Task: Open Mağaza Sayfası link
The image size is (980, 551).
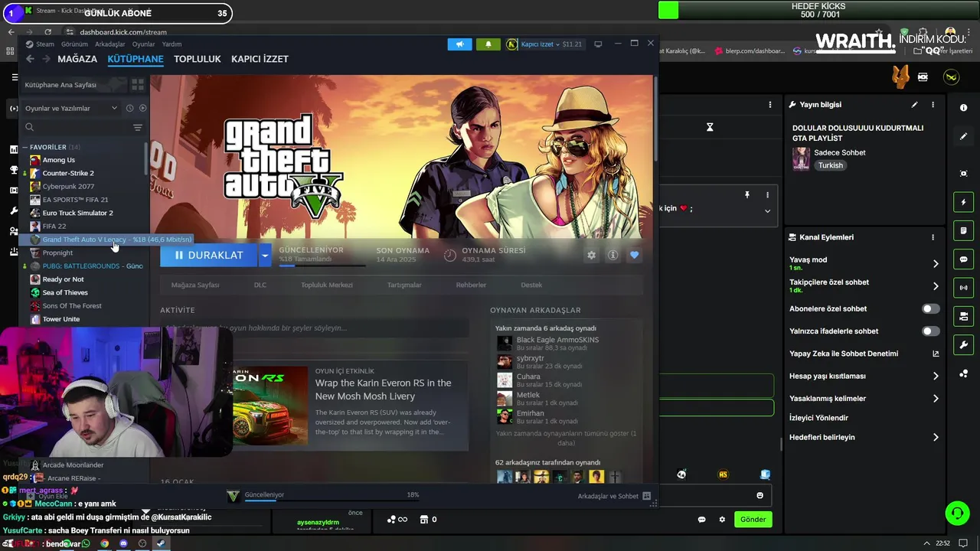Action: [x=195, y=285]
